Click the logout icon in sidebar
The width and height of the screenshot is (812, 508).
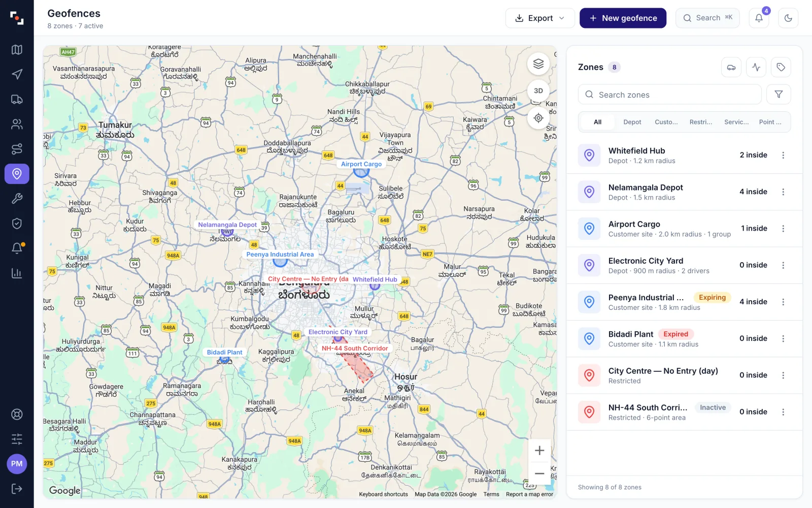[17, 489]
